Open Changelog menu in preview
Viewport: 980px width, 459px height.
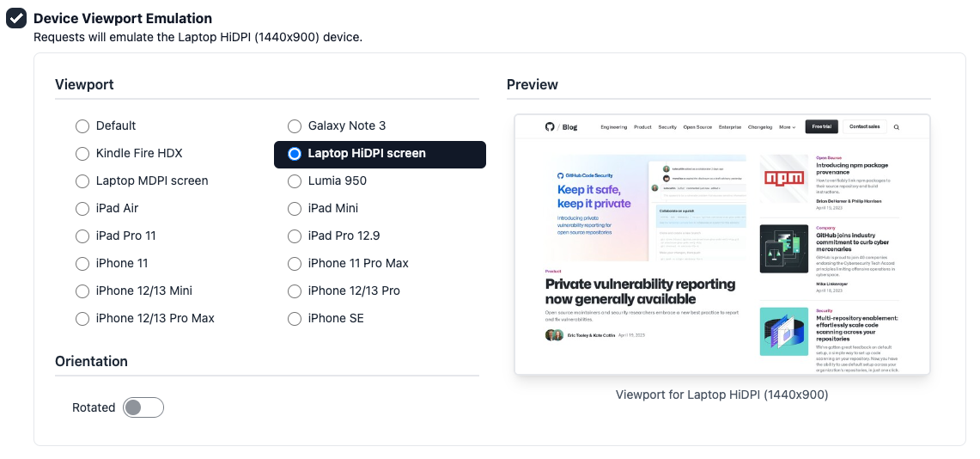click(761, 127)
